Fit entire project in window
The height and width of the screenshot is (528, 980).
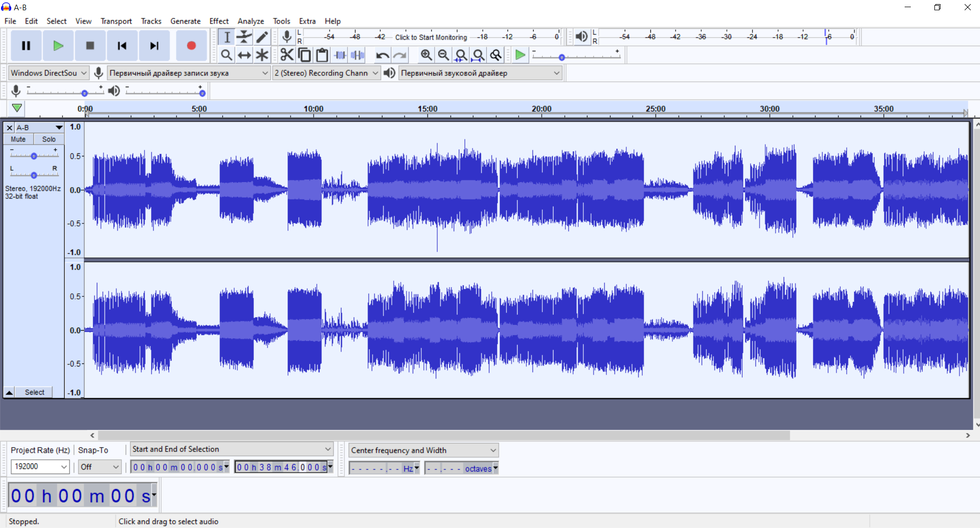pos(478,55)
